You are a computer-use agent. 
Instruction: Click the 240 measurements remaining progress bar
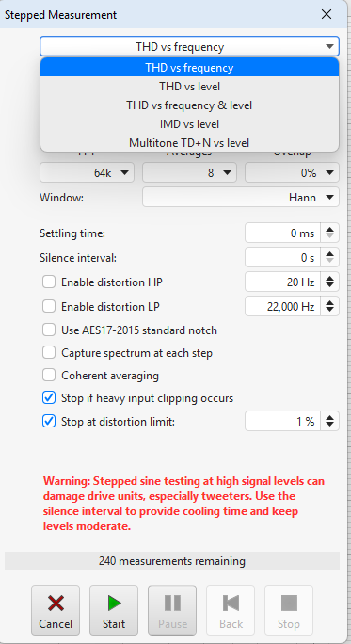pos(172,560)
